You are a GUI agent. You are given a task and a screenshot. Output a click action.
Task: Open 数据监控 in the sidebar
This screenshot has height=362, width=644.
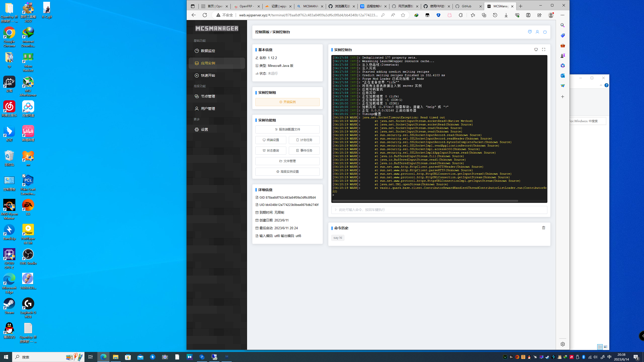(208, 51)
